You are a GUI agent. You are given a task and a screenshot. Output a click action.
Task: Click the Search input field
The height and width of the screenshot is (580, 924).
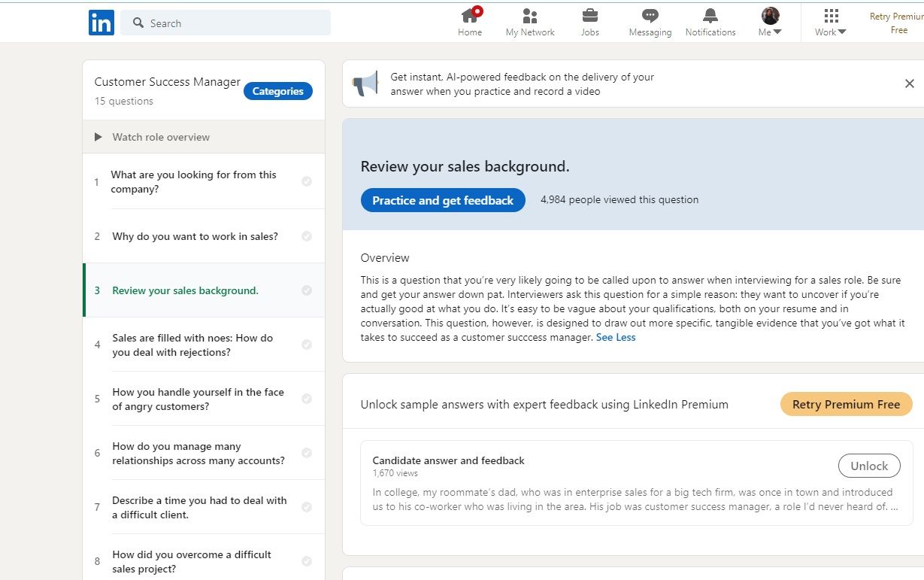pyautogui.click(x=233, y=23)
